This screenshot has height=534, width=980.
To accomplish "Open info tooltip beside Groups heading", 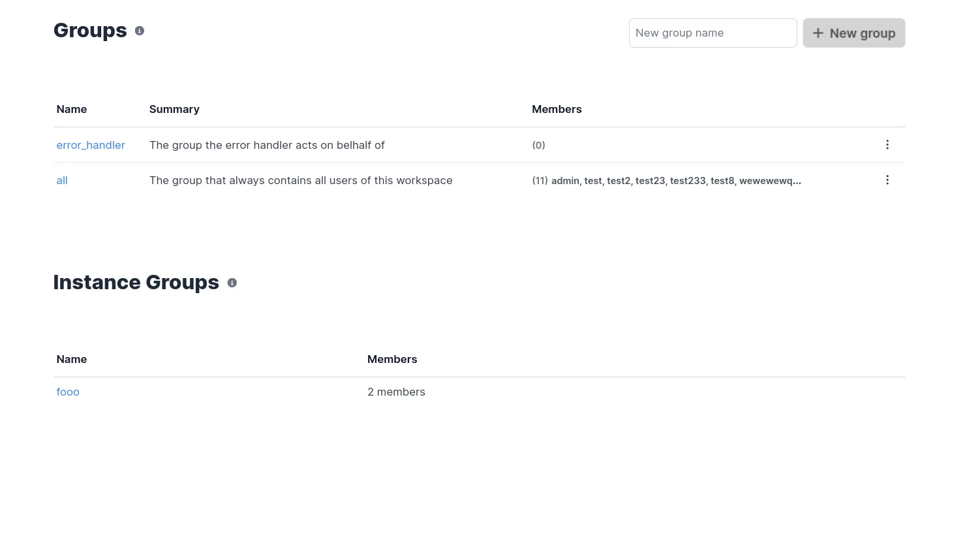I will (x=140, y=31).
